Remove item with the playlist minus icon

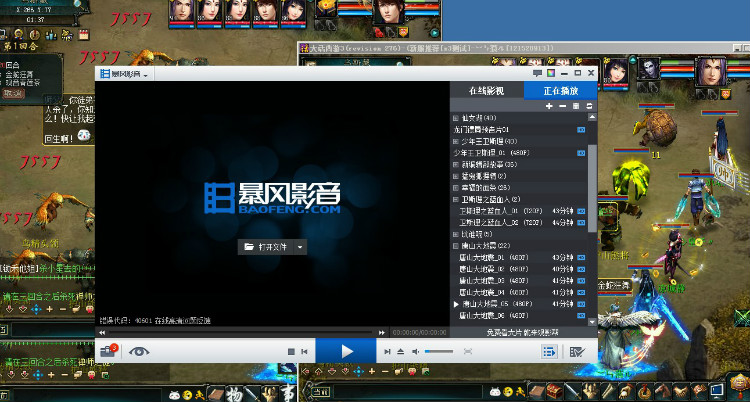point(562,106)
